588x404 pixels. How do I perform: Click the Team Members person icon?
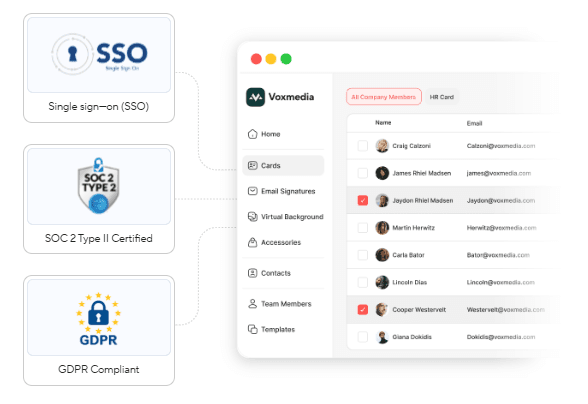[x=252, y=303]
